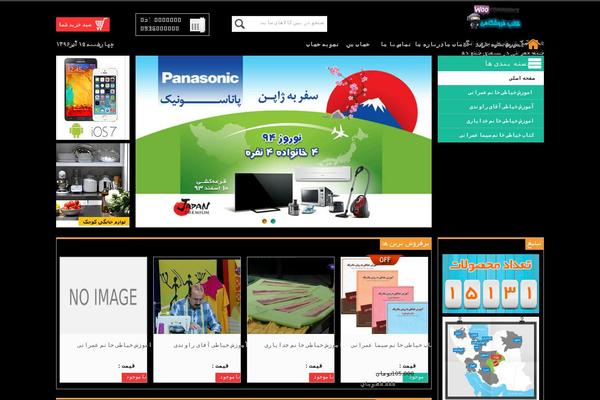600x400 pixels.
Task: Click the shopping cart icon
Action: [100, 24]
